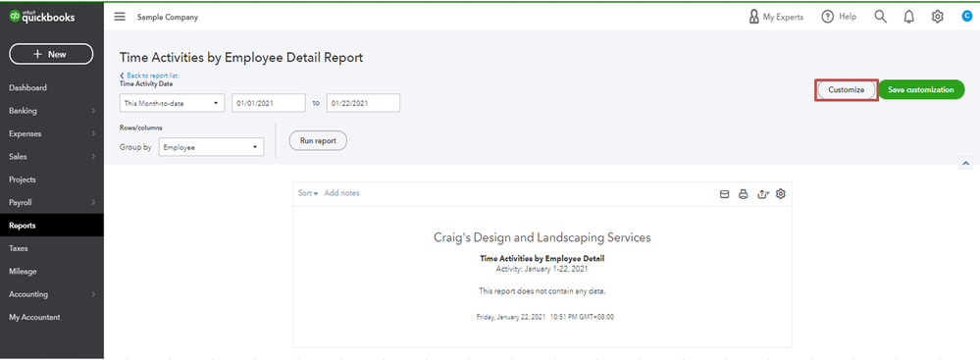Click the Customize button

847,90
